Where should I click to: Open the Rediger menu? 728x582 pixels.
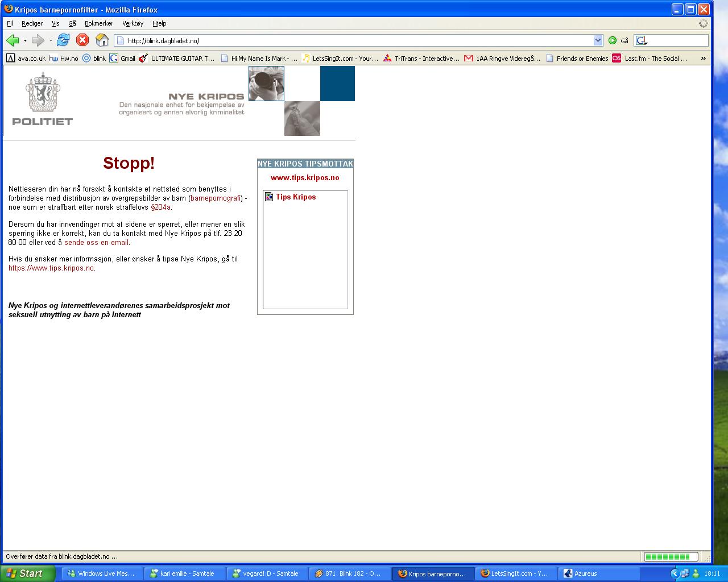point(32,23)
